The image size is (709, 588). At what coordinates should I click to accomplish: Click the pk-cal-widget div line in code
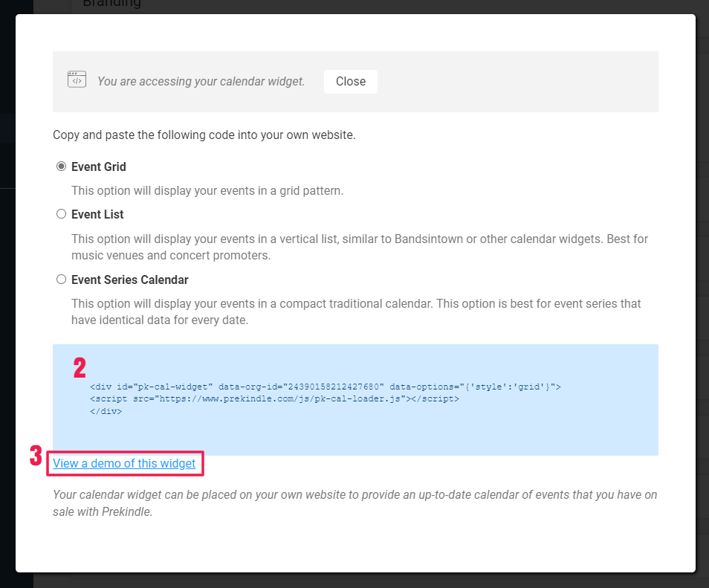pyautogui.click(x=325, y=387)
